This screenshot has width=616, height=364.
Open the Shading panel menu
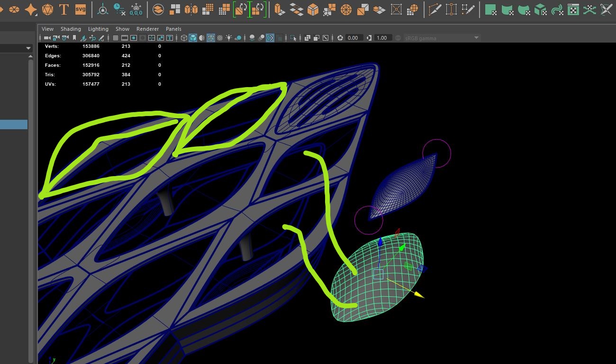(71, 29)
